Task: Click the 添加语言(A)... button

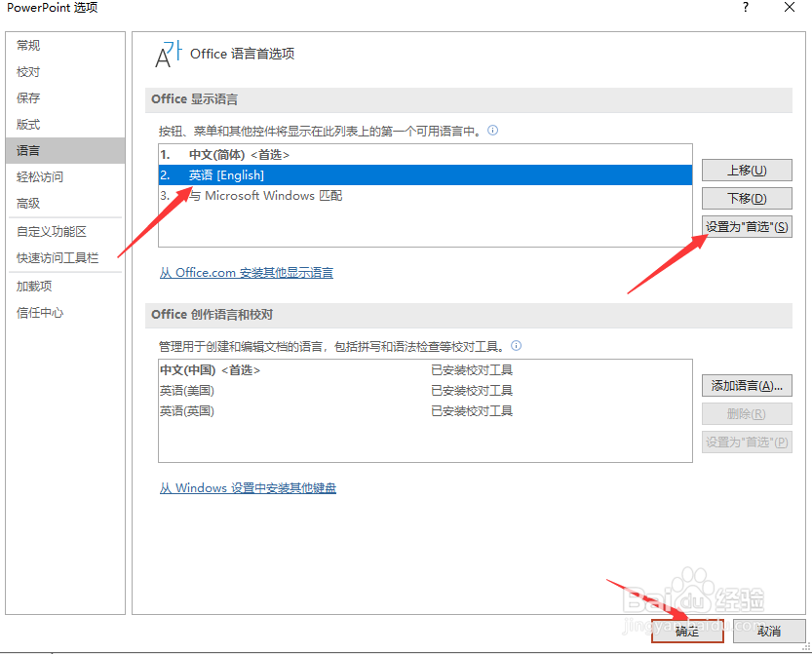Action: [747, 386]
